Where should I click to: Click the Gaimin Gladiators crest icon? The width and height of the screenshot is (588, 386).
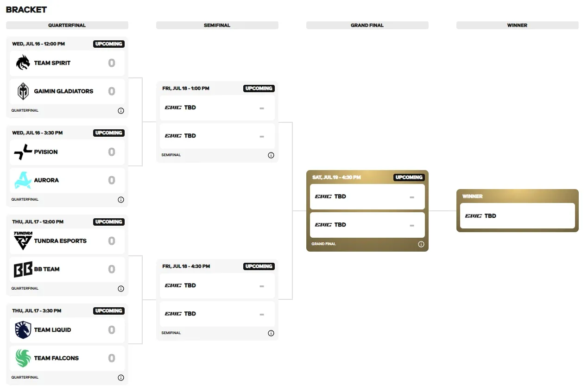point(23,91)
